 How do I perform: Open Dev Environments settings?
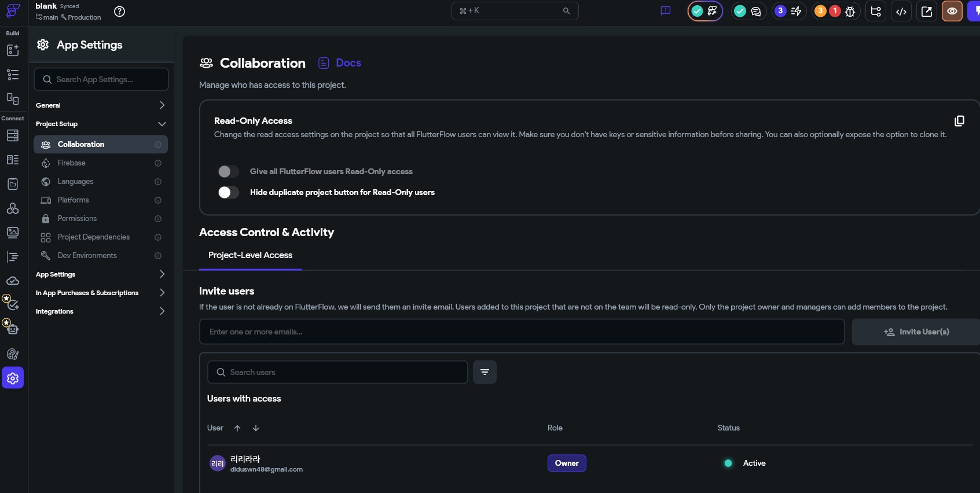pyautogui.click(x=101, y=256)
